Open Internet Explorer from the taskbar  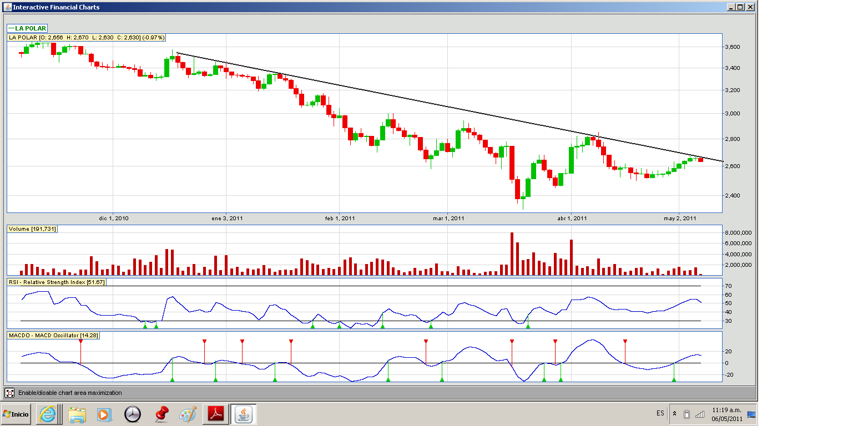coord(47,414)
